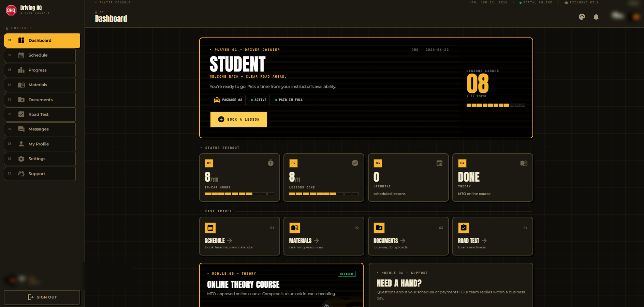Open Materials from the sidebar

[x=40, y=85]
